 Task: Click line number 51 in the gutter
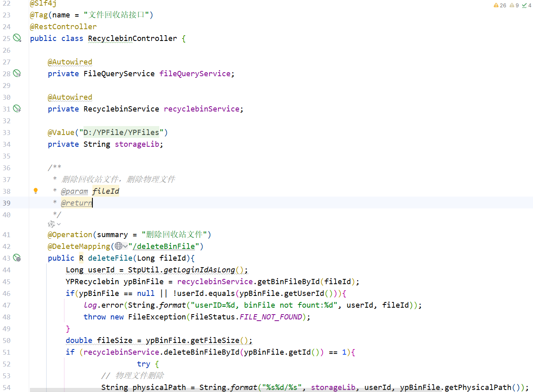click(x=6, y=352)
